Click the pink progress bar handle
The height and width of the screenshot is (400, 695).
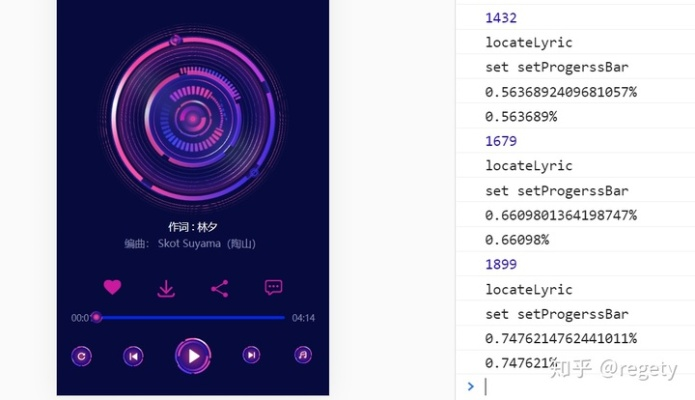[97, 318]
